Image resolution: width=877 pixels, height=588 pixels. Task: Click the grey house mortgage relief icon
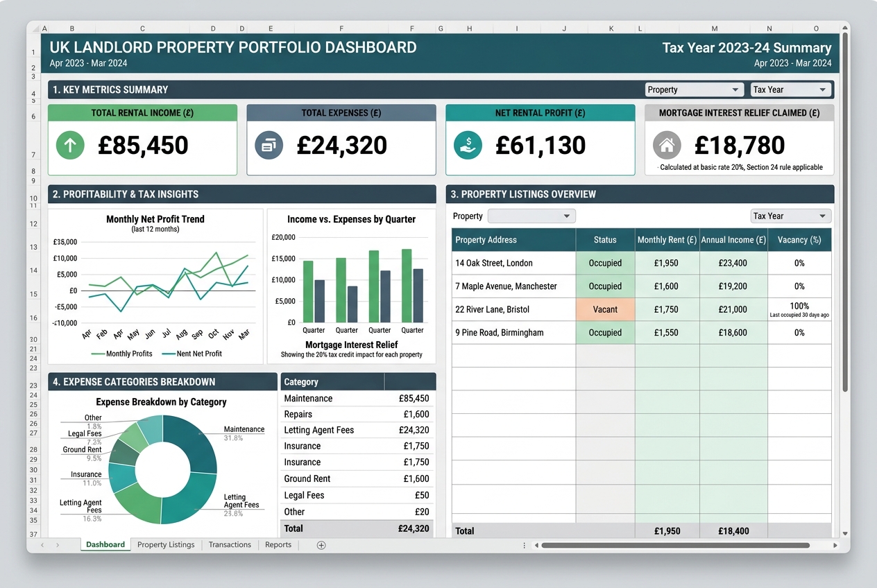click(667, 145)
